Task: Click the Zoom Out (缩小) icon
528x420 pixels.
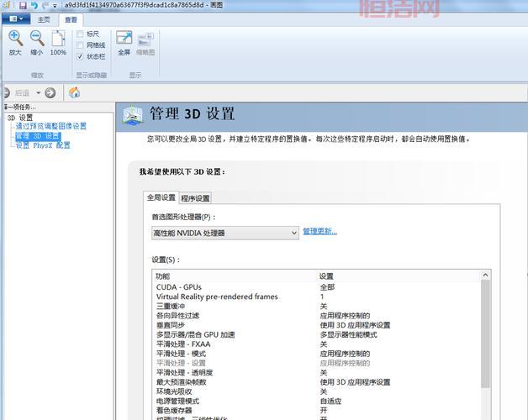Action: [37, 39]
